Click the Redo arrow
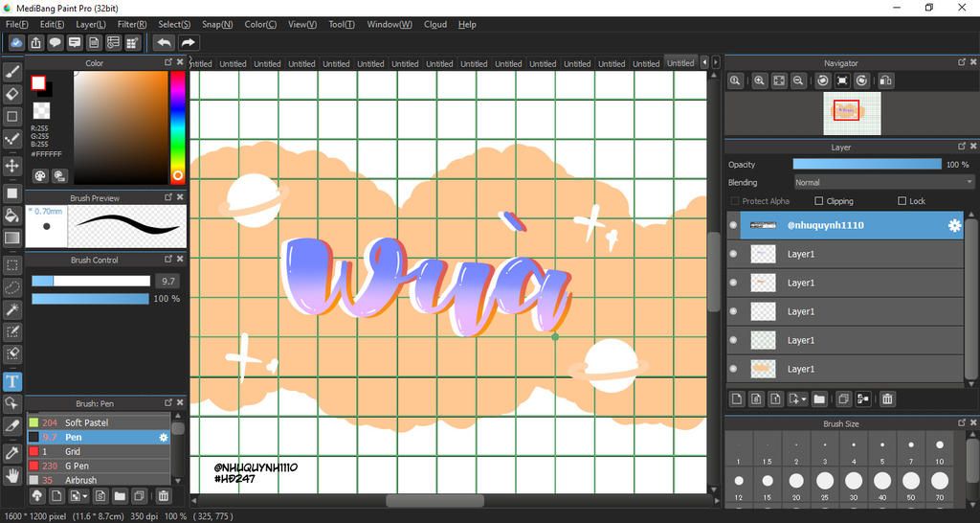Image resolution: width=980 pixels, height=523 pixels. click(x=188, y=42)
